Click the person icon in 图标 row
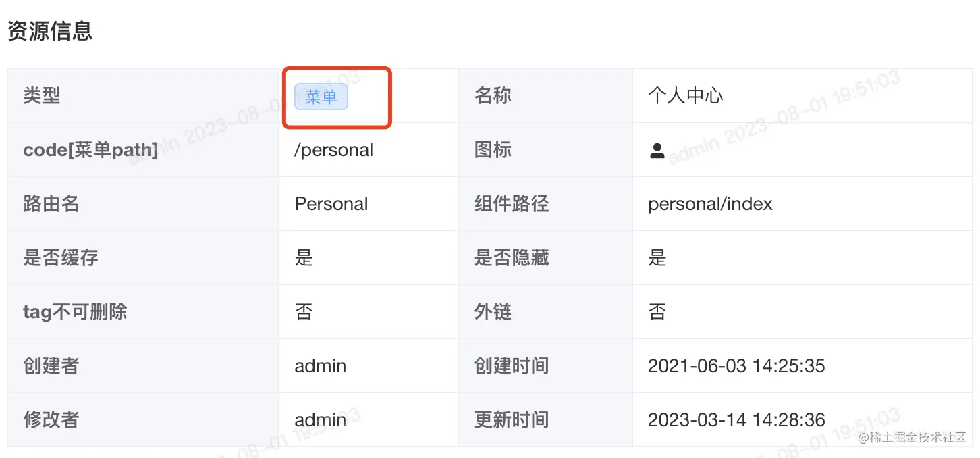Viewport: 980px width, 458px height. [657, 150]
